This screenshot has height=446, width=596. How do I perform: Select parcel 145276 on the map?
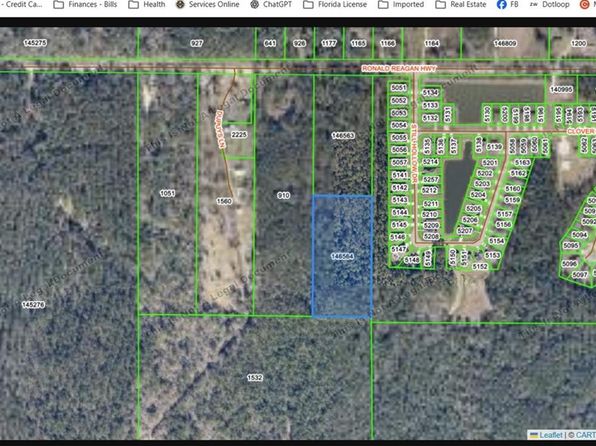pos(33,305)
